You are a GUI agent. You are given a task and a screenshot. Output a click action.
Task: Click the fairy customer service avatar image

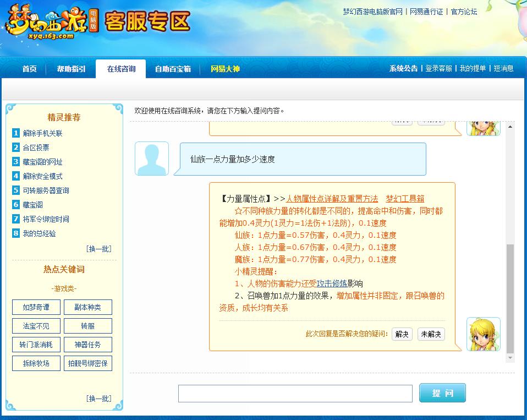483,333
